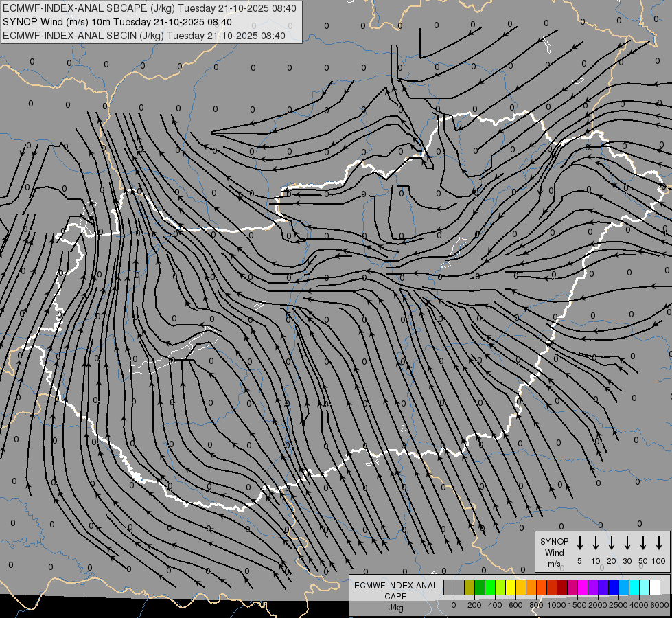Select the dark red swatch after 1000 tick
Image resolution: width=672 pixels, height=618 pixels.
click(x=562, y=587)
